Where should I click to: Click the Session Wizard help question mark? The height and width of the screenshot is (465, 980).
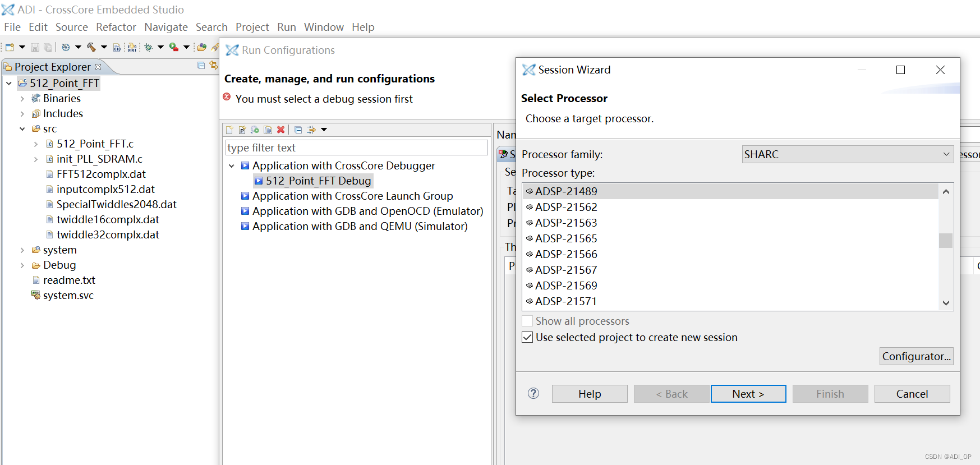(x=533, y=393)
